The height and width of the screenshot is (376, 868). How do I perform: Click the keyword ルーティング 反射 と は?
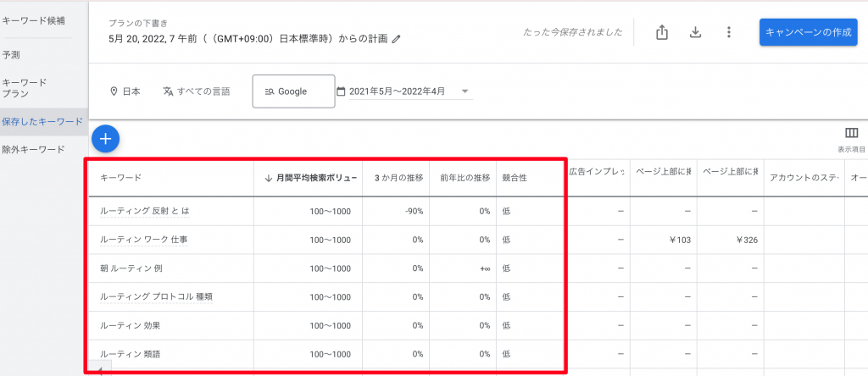click(x=144, y=211)
